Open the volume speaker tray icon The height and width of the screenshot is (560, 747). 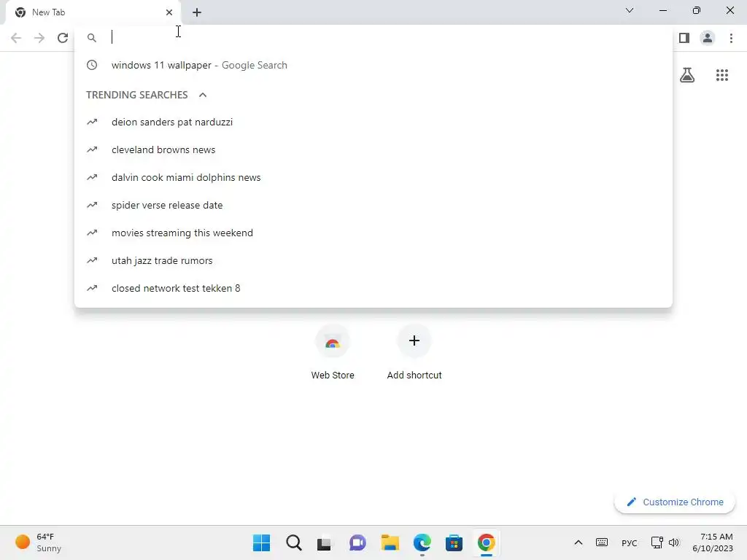pyautogui.click(x=673, y=542)
